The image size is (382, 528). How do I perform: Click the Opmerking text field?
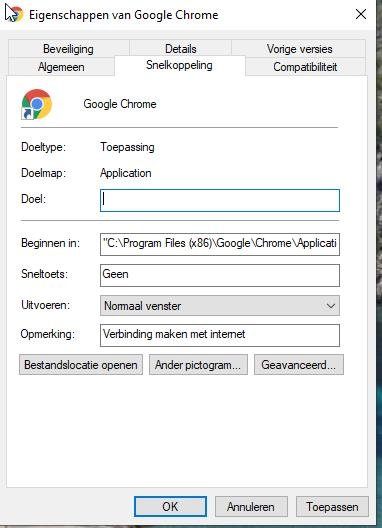coord(220,335)
